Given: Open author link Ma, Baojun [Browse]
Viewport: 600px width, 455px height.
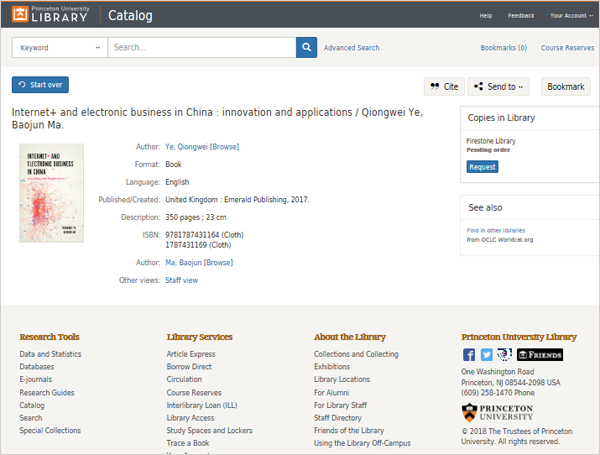Looking at the screenshot, I should point(199,263).
